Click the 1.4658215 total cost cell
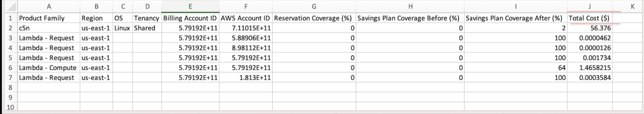Viewport: 644px width, 114px height. coord(595,68)
